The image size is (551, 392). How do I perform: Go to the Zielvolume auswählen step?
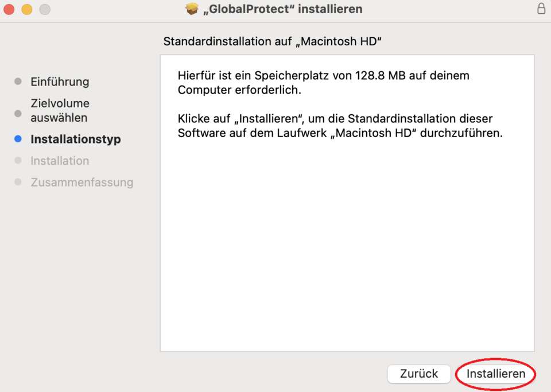pos(60,111)
